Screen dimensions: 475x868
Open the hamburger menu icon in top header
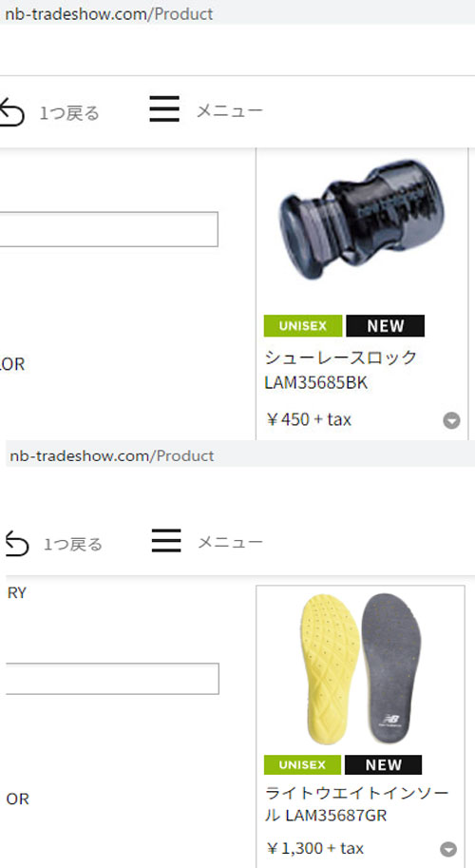(x=164, y=108)
